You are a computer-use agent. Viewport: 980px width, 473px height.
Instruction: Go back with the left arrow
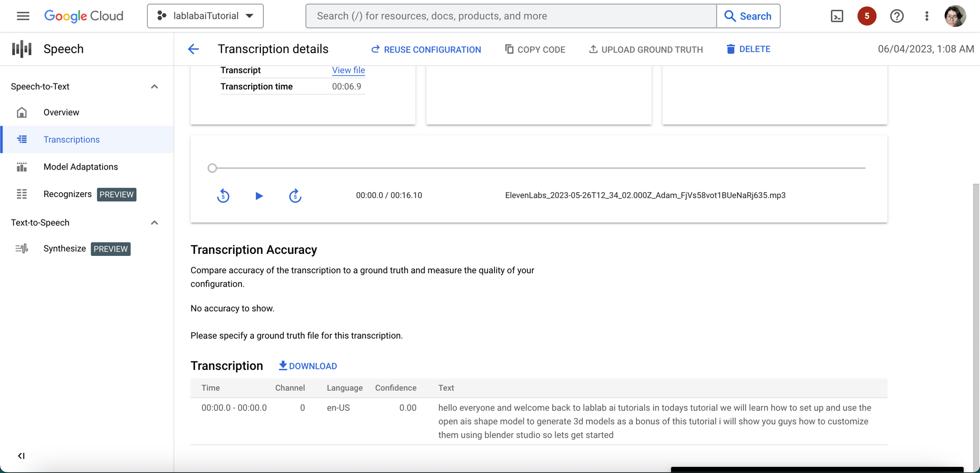point(193,49)
